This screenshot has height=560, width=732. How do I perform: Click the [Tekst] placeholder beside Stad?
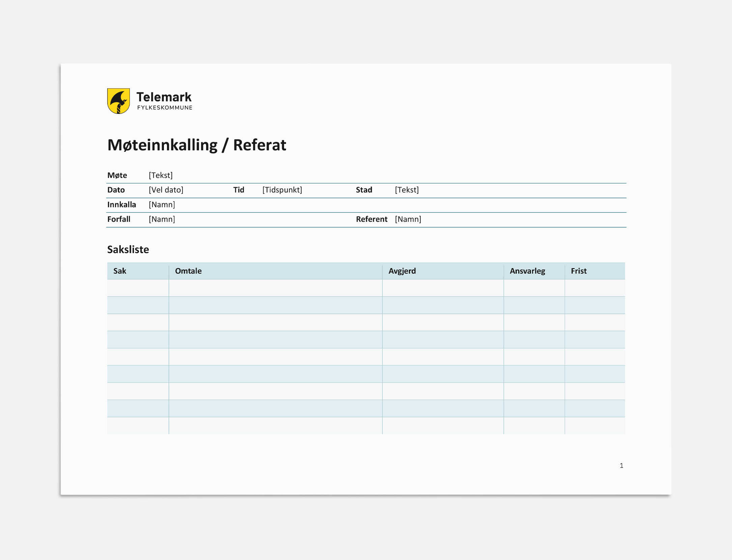pos(406,190)
